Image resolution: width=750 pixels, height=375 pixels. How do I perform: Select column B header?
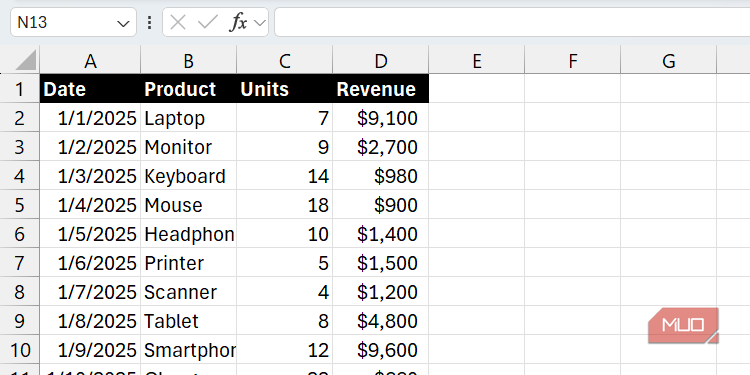point(188,60)
